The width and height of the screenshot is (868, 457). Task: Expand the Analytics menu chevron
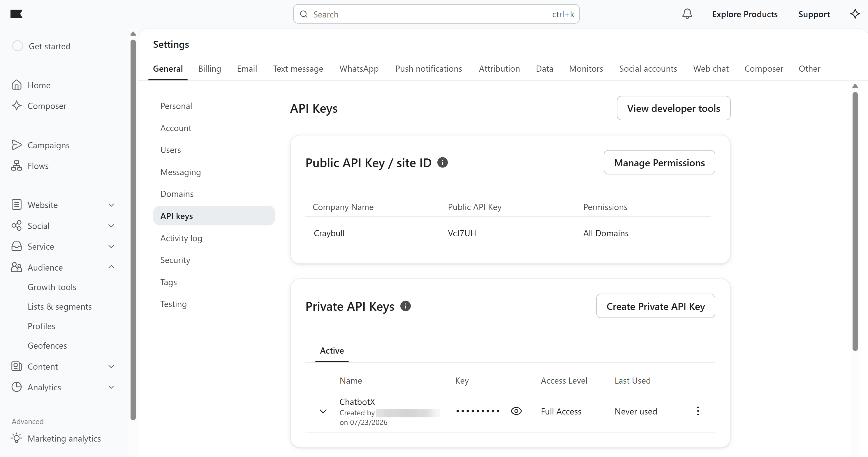[111, 387]
